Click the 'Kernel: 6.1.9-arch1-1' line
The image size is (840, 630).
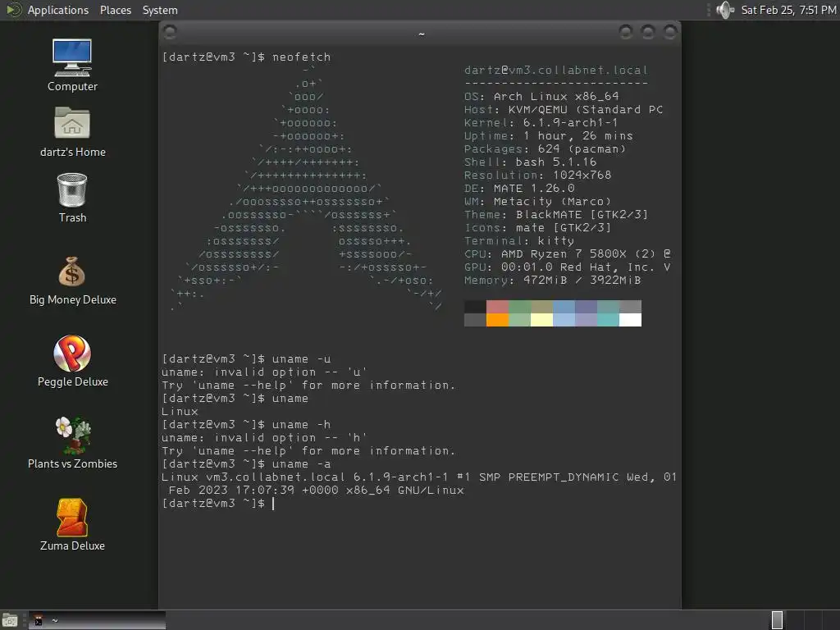pyautogui.click(x=541, y=123)
